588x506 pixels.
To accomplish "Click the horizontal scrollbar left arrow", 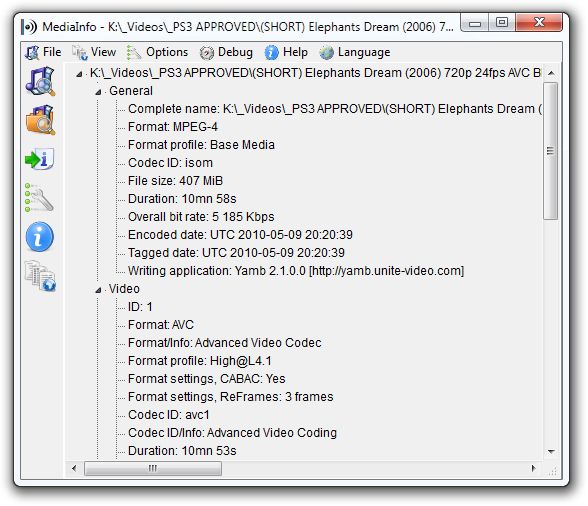I will click(x=75, y=468).
